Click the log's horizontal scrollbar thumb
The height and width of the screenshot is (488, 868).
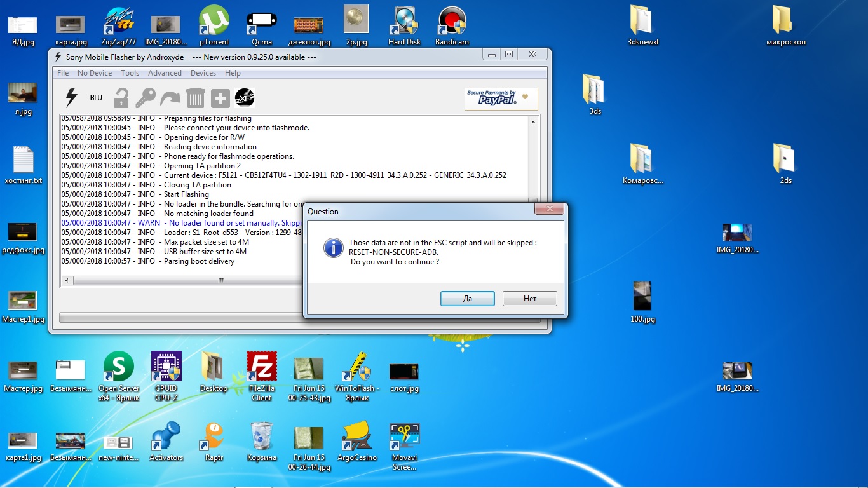(x=220, y=280)
